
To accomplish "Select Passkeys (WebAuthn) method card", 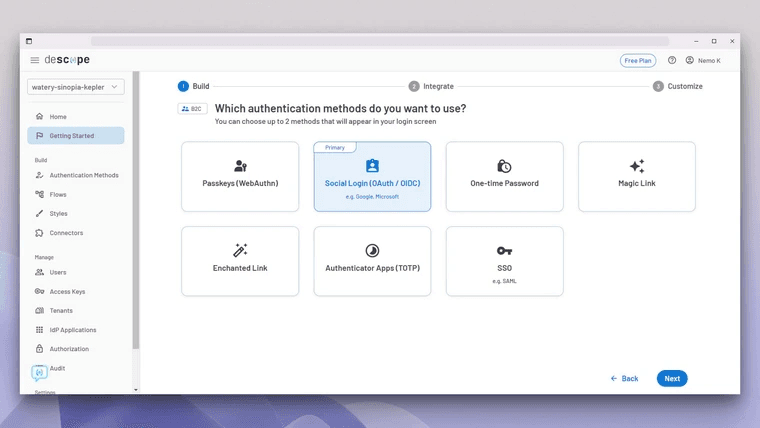I will tap(240, 176).
